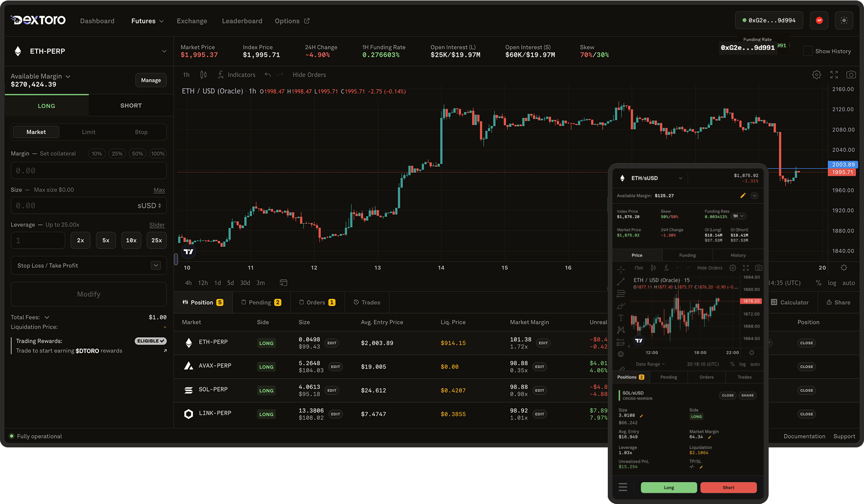Enable the Show History checkbox
This screenshot has width=864, height=504.
pos(807,51)
